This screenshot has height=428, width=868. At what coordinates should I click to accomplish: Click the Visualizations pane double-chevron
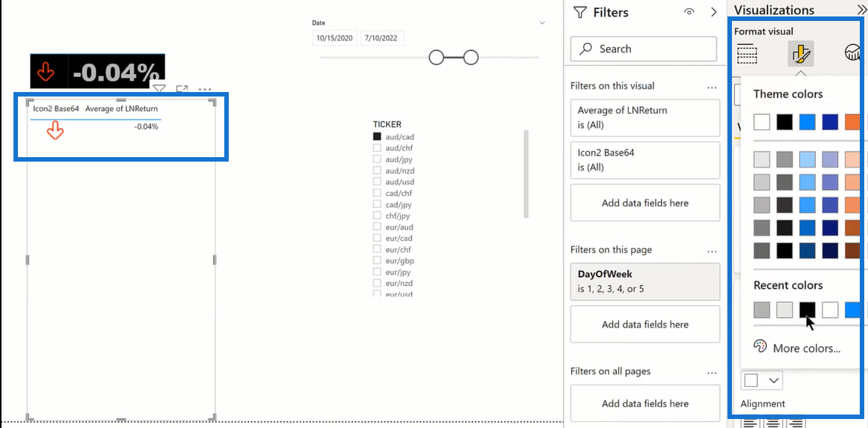click(861, 10)
